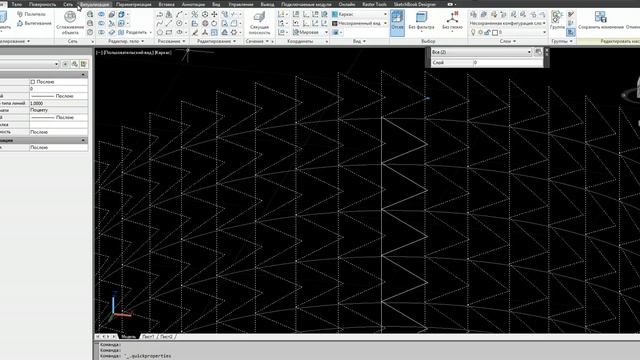Expand the Группы panel title
This screenshot has height=360, width=640.
(x=562, y=41)
